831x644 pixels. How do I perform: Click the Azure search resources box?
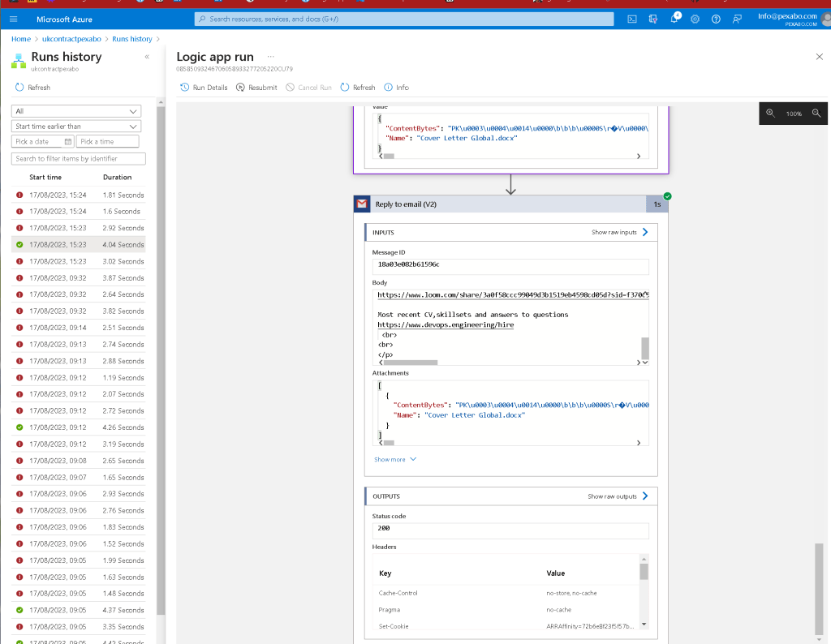(404, 19)
